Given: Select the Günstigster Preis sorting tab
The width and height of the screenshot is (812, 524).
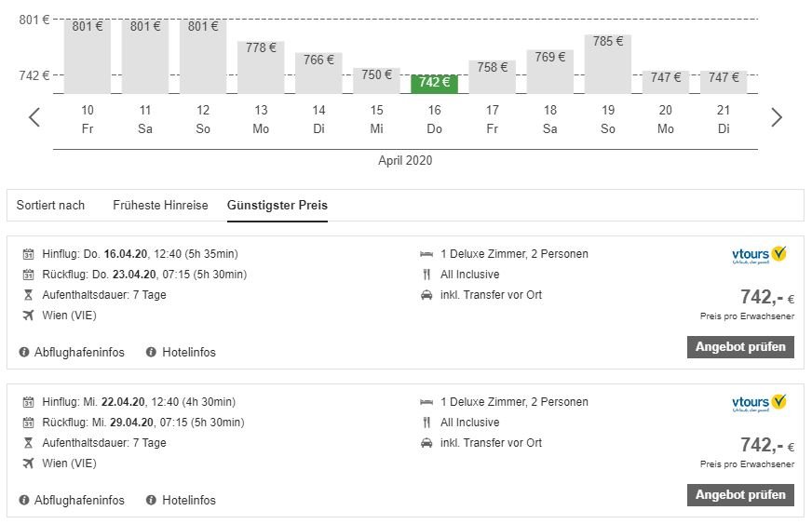Looking at the screenshot, I should [277, 206].
